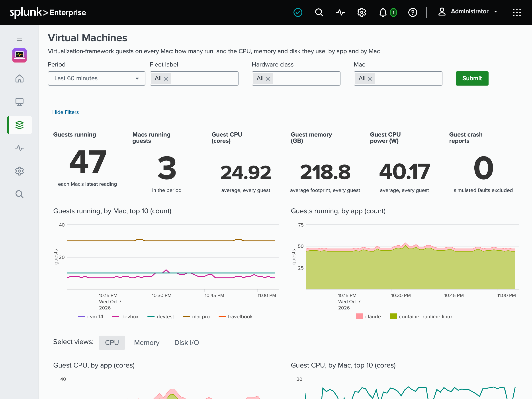Click the Administrator user avatar icon
This screenshot has height=399, width=532.
tap(442, 12)
